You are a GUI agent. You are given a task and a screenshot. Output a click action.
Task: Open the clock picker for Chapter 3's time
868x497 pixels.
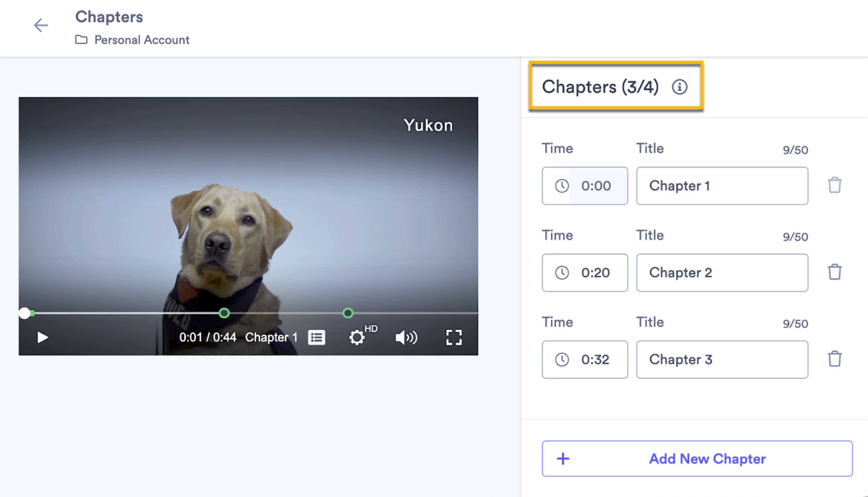pyautogui.click(x=562, y=359)
